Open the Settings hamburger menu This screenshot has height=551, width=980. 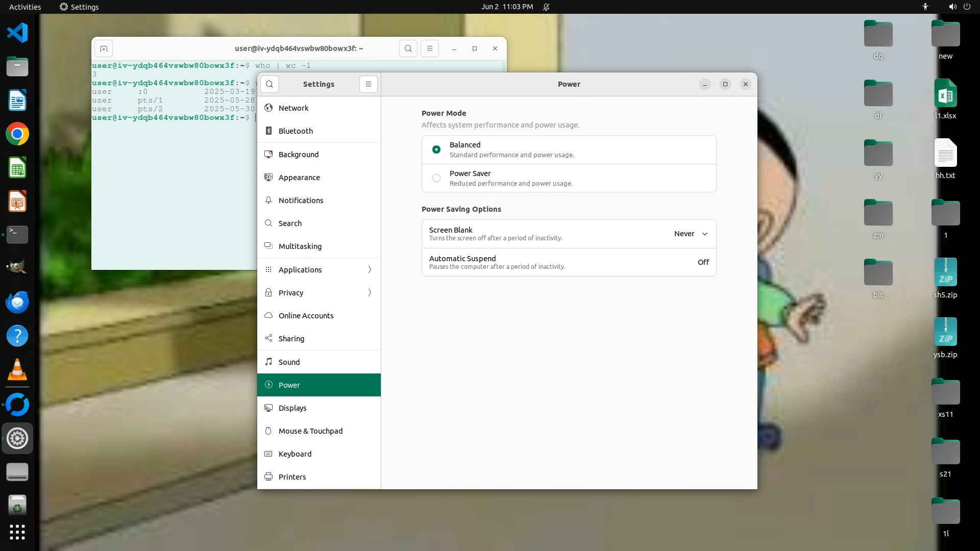pos(368,84)
